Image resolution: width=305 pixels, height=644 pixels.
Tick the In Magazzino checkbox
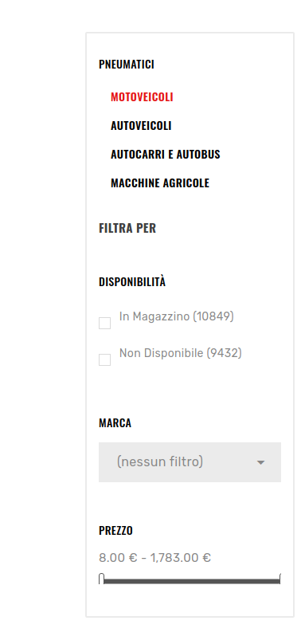pos(104,324)
